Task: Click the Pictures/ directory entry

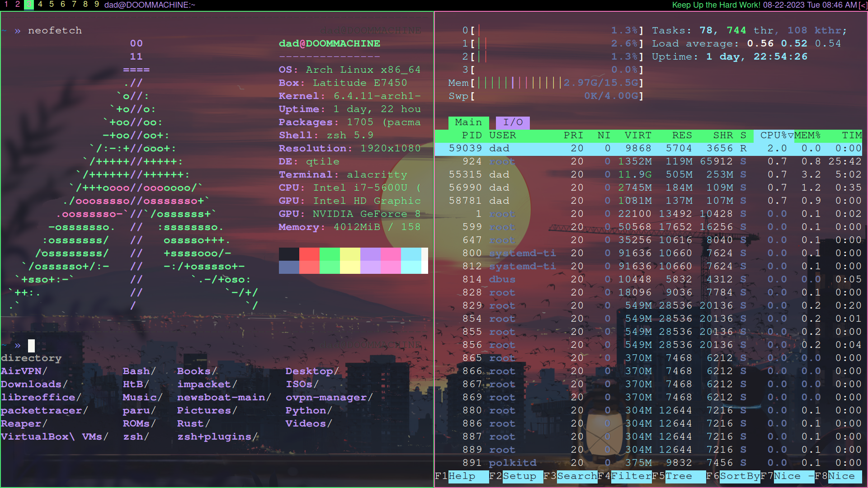Action: [207, 411]
